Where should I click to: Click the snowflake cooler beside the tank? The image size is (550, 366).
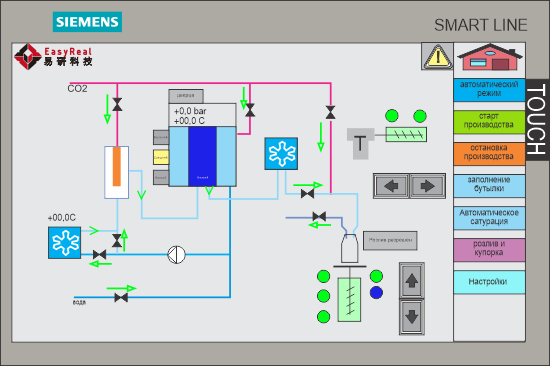[281, 154]
